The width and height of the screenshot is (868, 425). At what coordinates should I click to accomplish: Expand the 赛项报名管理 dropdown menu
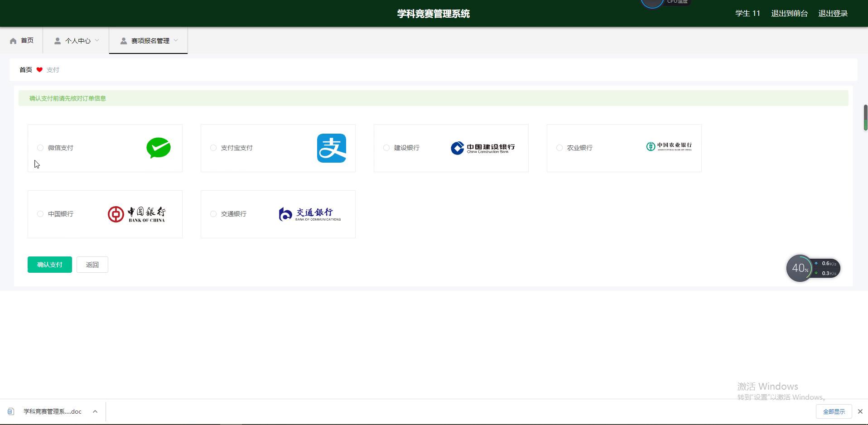(149, 41)
